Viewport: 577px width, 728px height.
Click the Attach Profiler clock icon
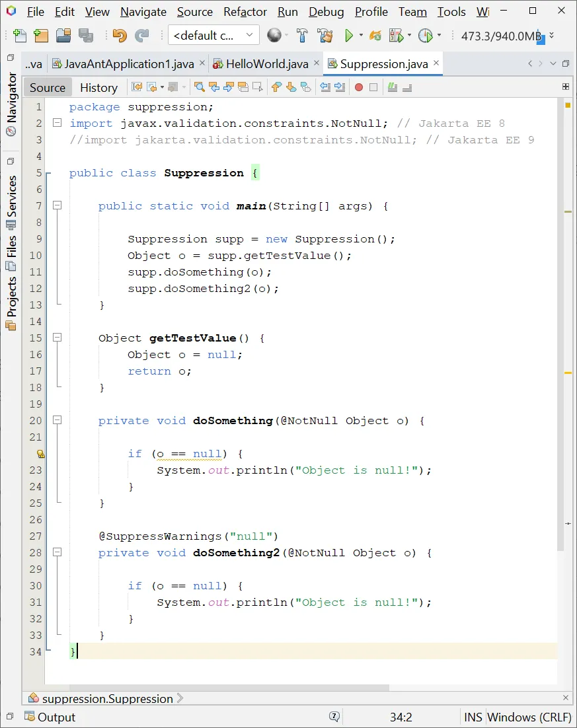tap(426, 35)
